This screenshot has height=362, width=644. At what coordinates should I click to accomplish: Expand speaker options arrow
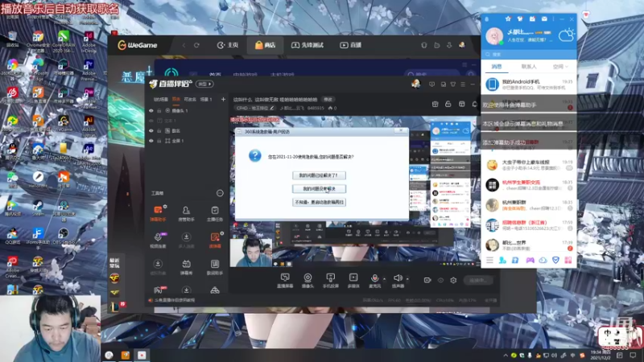coord(407,278)
